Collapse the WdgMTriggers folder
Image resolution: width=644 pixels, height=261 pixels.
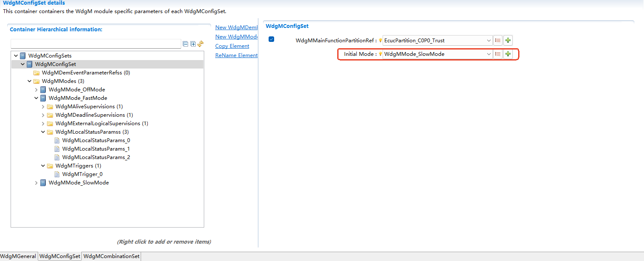pyautogui.click(x=43, y=166)
